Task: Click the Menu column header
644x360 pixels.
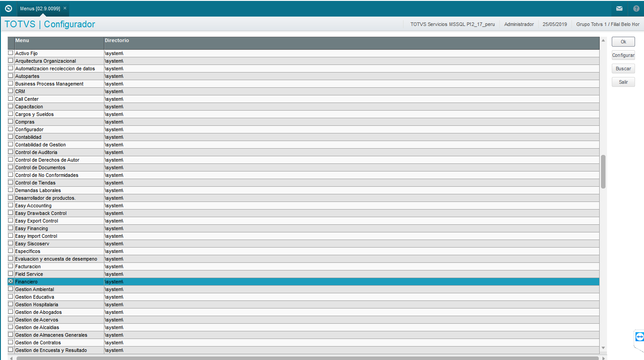Action: click(x=59, y=43)
